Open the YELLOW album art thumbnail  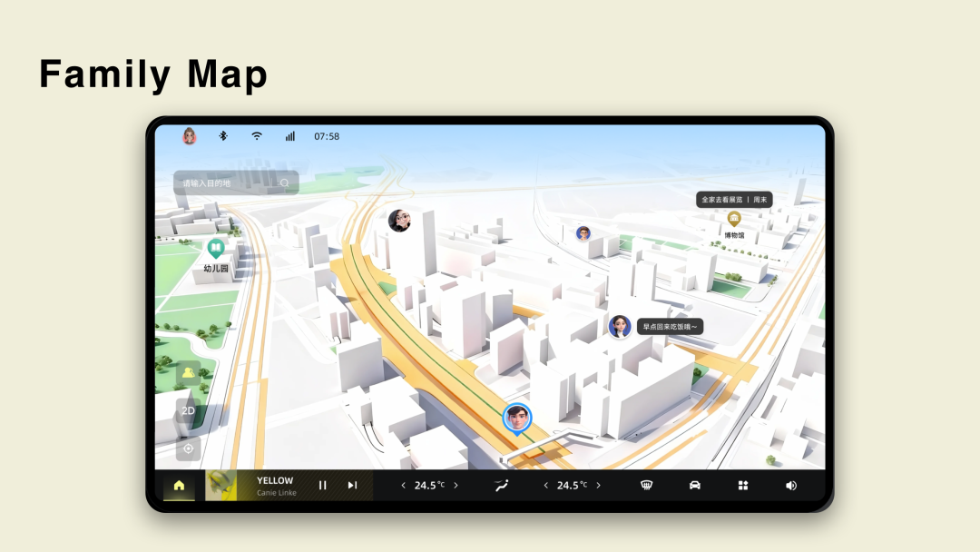click(221, 485)
